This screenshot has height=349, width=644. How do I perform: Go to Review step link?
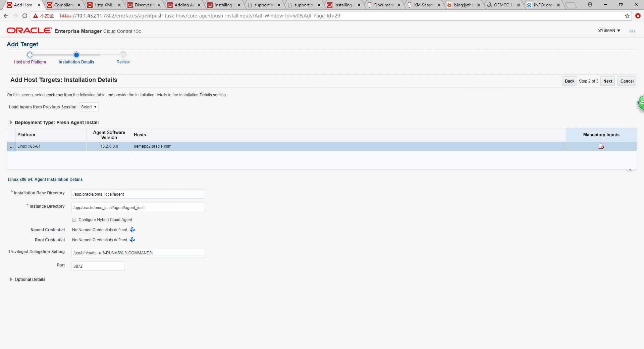(123, 62)
